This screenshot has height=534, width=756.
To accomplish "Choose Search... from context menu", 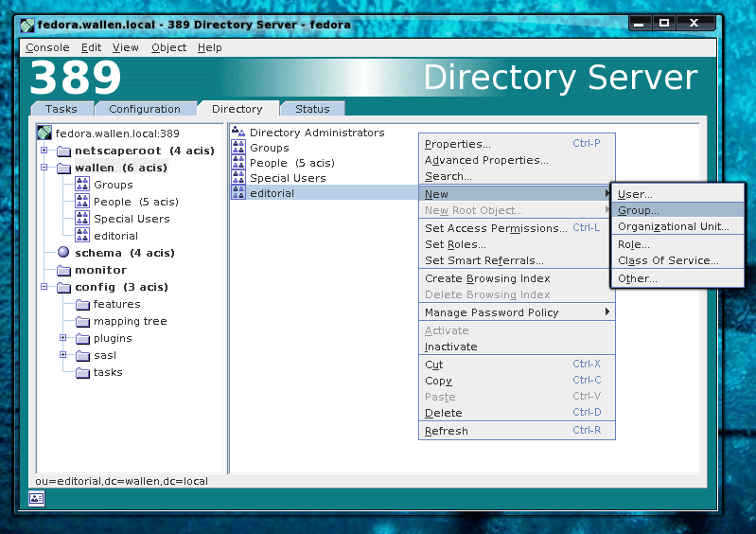I will click(x=517, y=176).
